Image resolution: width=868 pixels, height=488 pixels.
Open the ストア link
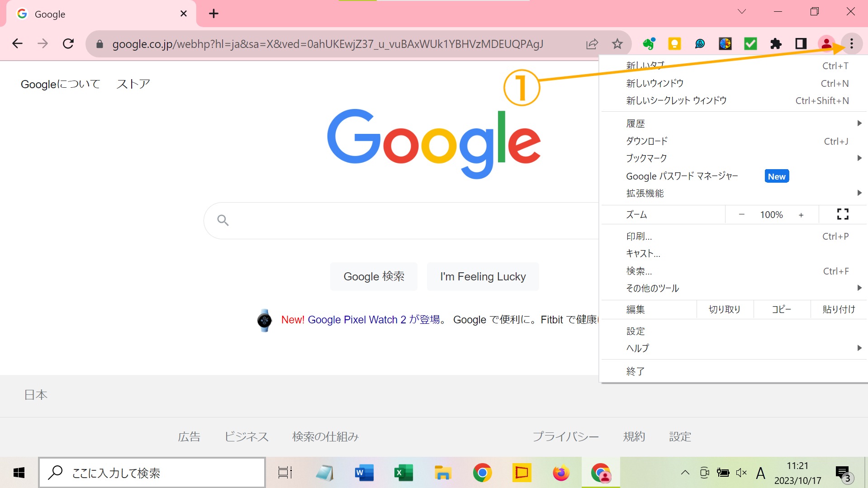click(133, 84)
